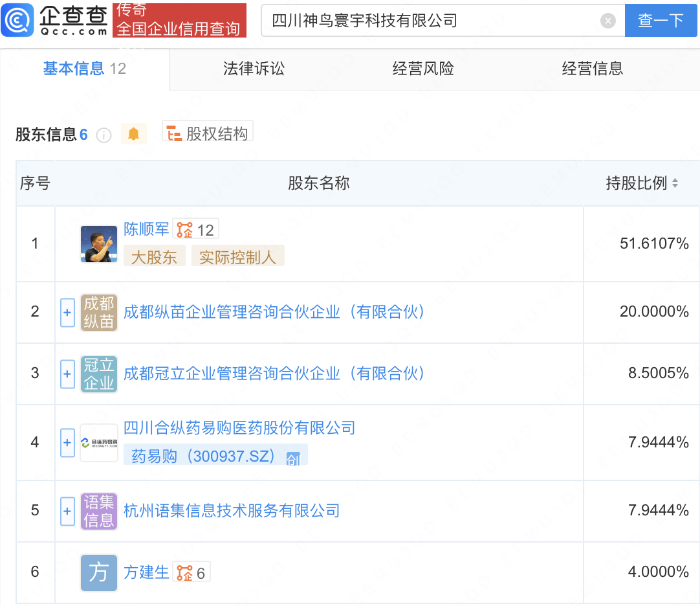Open 成都冠立企业管理咨询合伙企业 link
The width and height of the screenshot is (700, 606).
tap(274, 374)
